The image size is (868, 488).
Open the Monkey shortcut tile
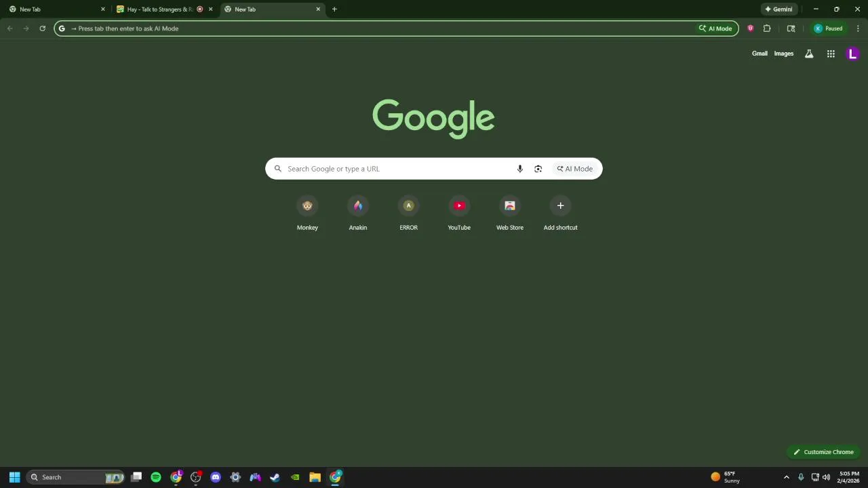pos(307,214)
